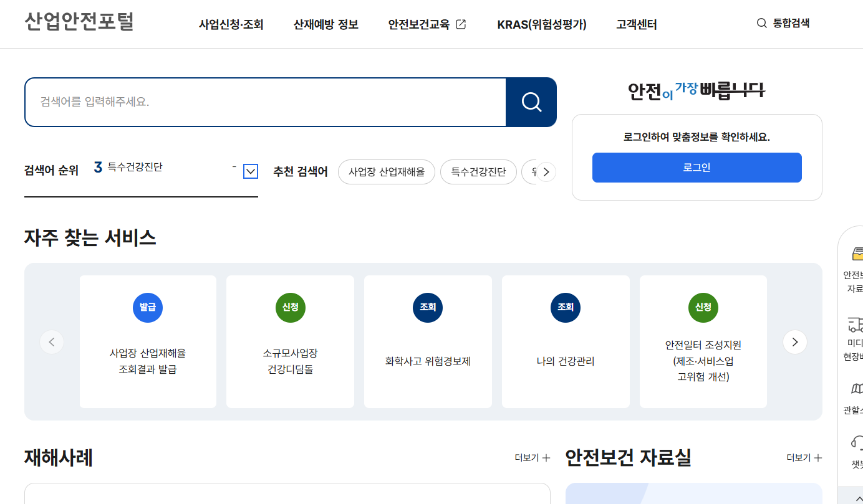Click green 신청 badge on 안전일터 조성지원 card

click(x=703, y=307)
